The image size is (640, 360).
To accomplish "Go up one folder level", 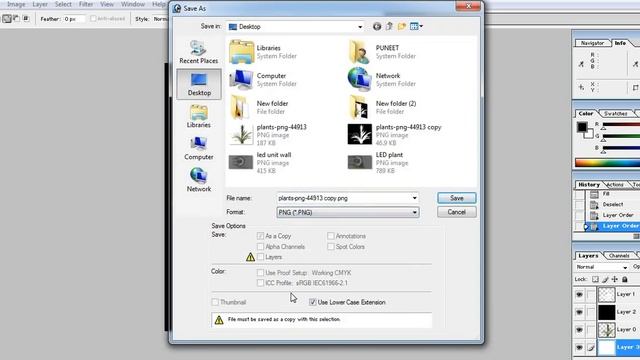I will click(389, 27).
